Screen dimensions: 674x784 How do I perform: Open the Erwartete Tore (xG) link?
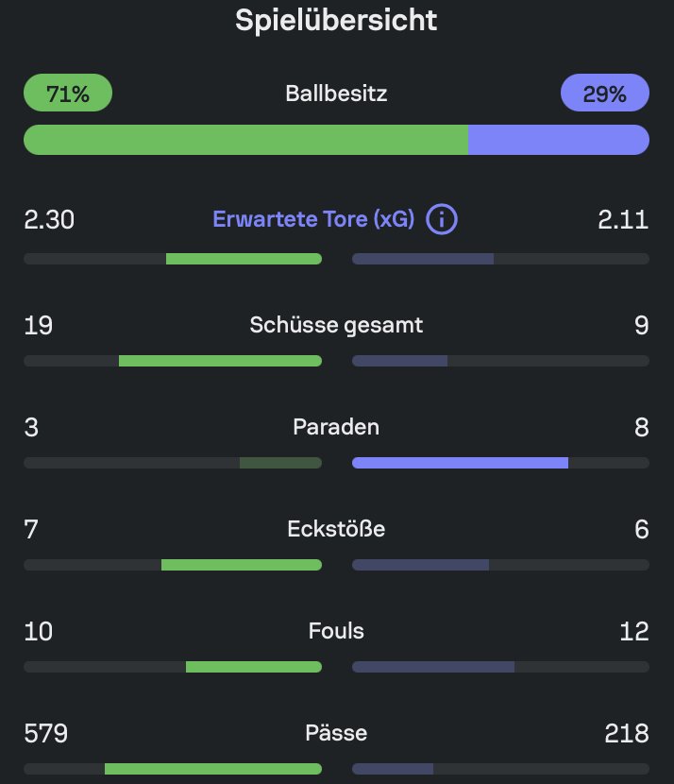click(313, 219)
